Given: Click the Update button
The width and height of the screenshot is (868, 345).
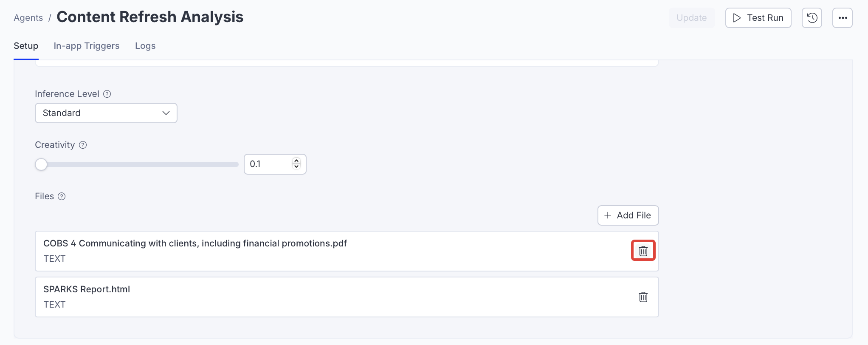Looking at the screenshot, I should tap(691, 18).
